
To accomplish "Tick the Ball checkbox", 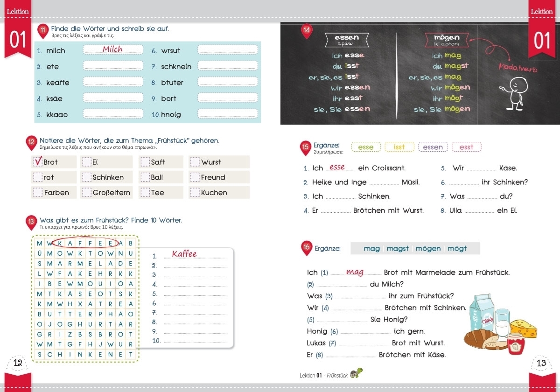I will (x=146, y=177).
